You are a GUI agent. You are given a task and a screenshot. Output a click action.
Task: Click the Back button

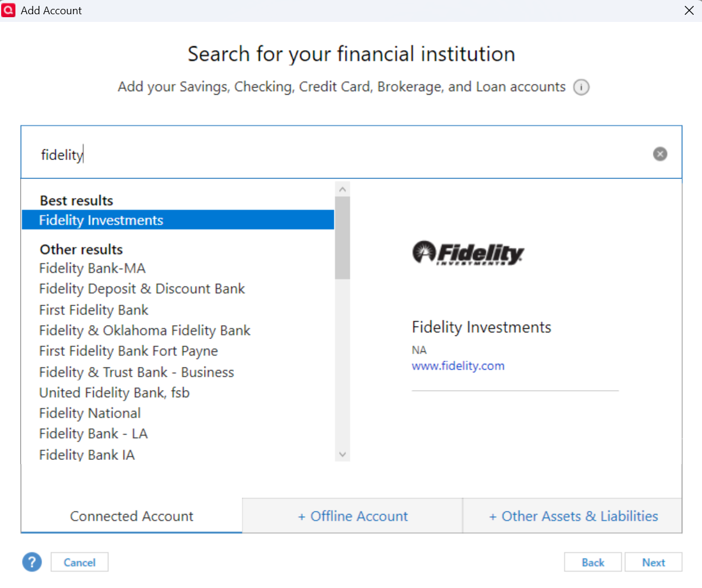593,562
